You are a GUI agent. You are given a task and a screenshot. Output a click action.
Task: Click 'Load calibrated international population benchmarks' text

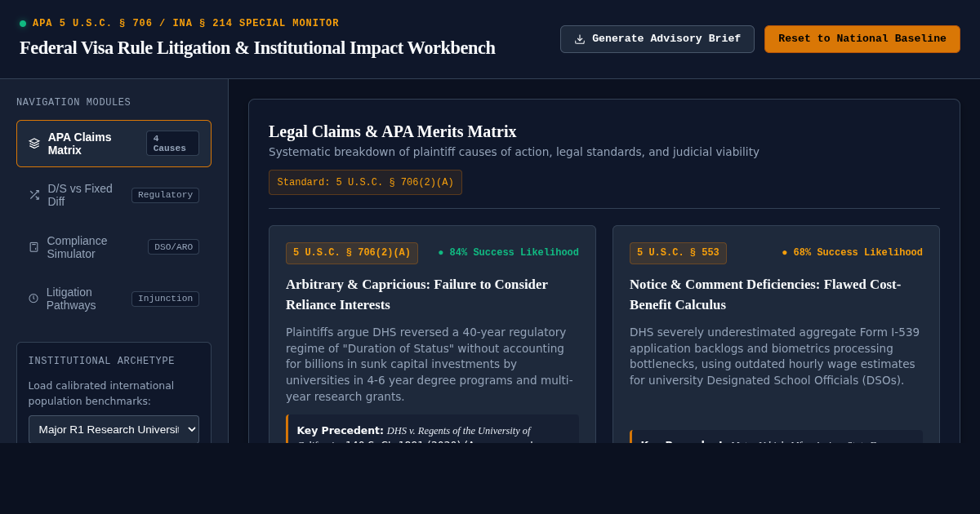click(101, 393)
